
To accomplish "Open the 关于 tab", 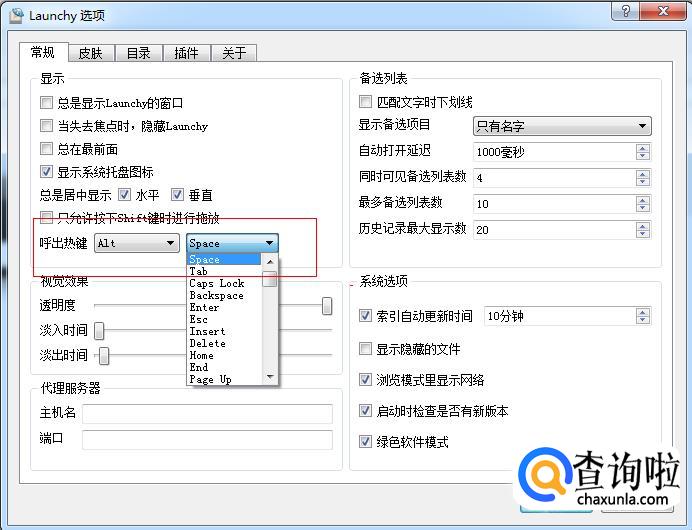I will [234, 53].
